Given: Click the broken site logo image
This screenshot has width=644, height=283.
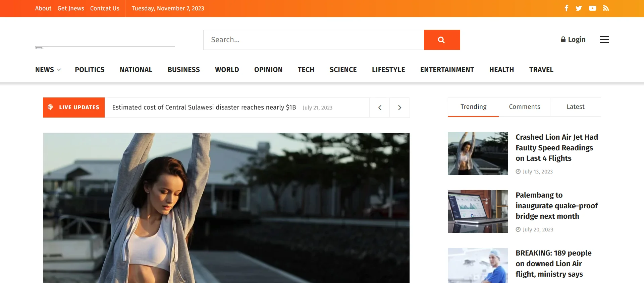Looking at the screenshot, I should point(105,47).
